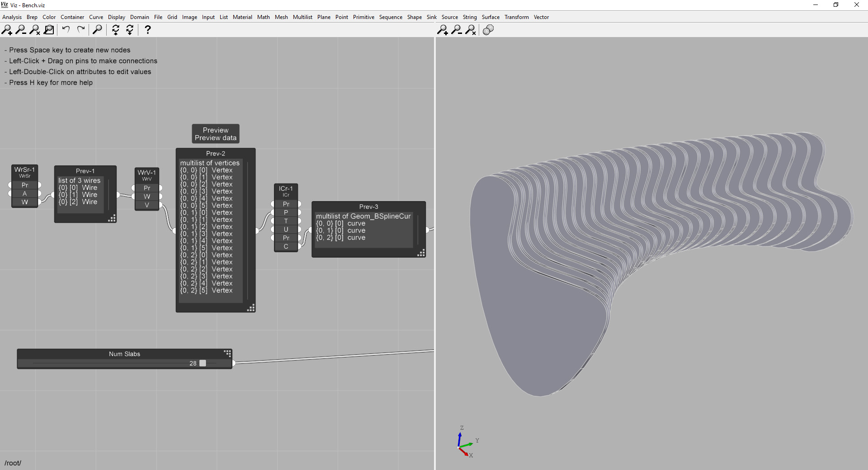Open help with the question mark icon
Screen dimensions: 868x470
pos(147,30)
